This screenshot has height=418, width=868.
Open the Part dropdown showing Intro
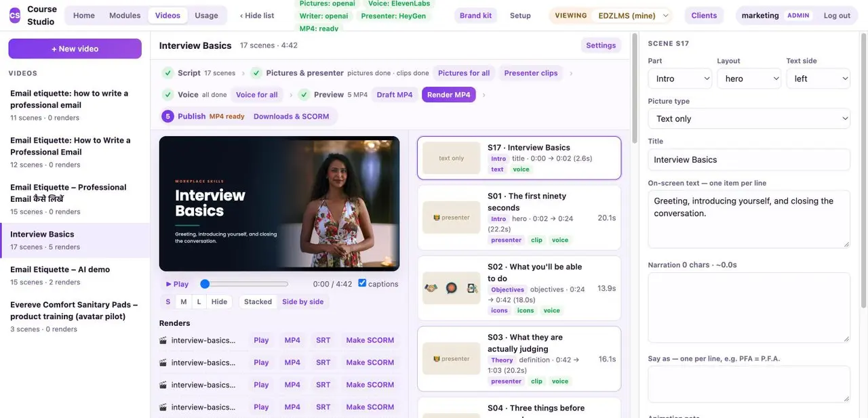(680, 79)
